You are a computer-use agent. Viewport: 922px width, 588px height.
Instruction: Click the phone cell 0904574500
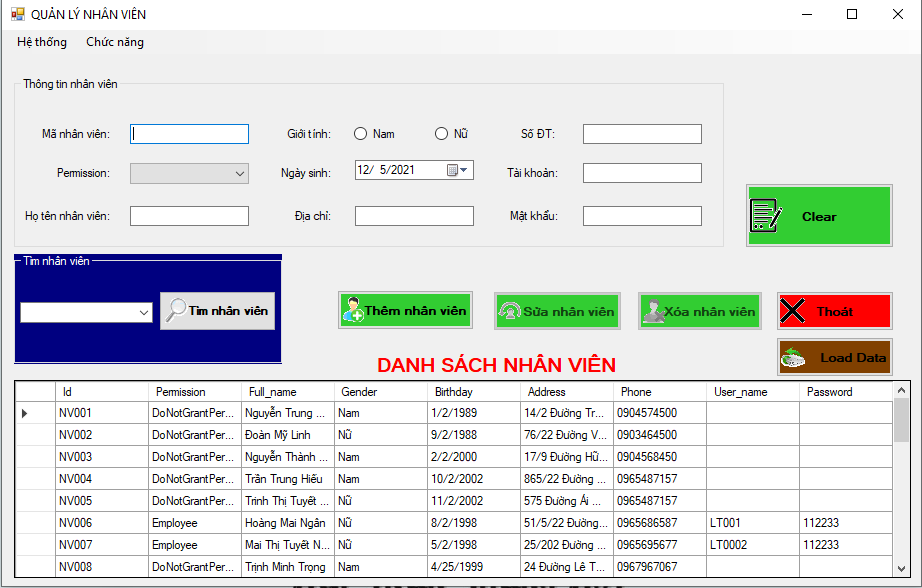coord(660,413)
